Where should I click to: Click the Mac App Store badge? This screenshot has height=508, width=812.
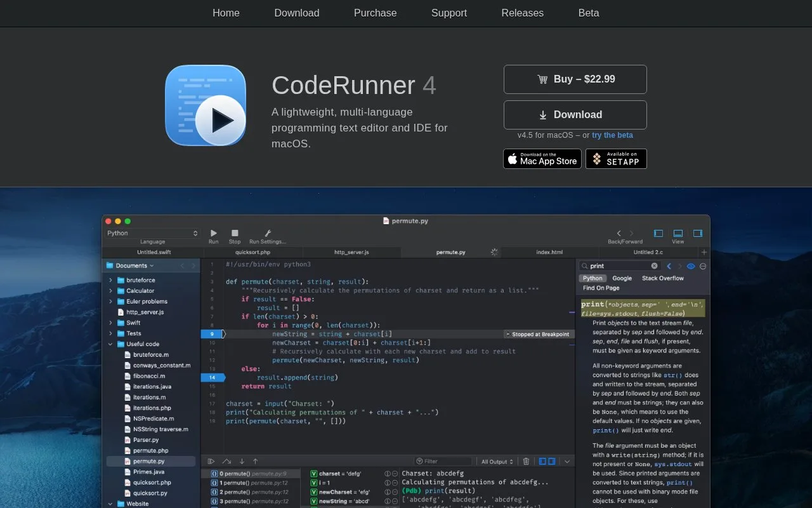[x=542, y=159]
